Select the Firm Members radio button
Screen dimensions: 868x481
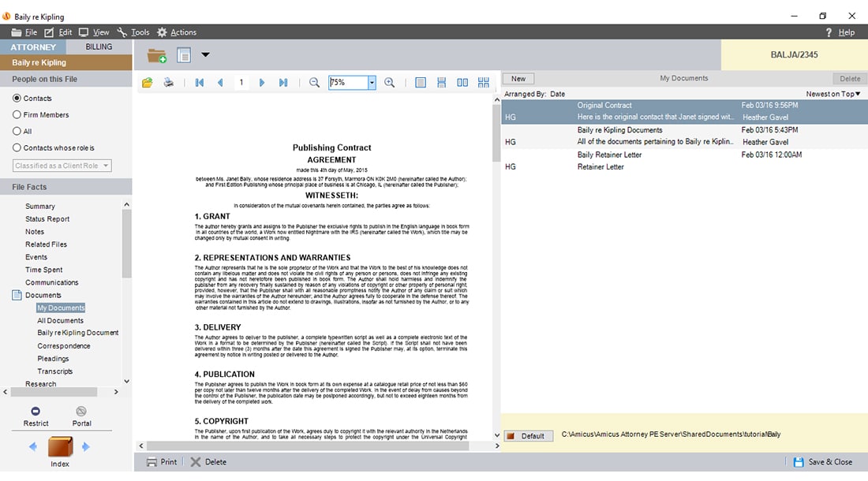tap(17, 114)
